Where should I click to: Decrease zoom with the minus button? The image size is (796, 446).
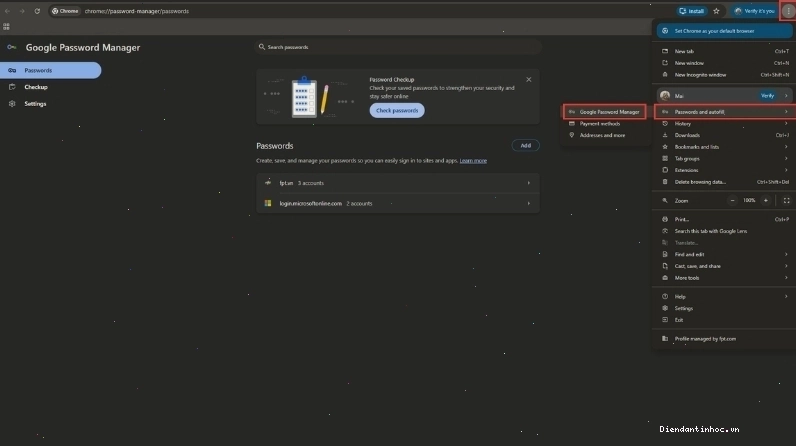733,200
